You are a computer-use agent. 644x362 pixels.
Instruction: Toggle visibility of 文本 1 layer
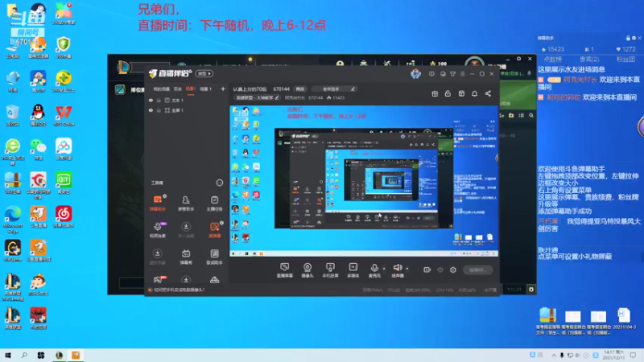click(x=151, y=100)
